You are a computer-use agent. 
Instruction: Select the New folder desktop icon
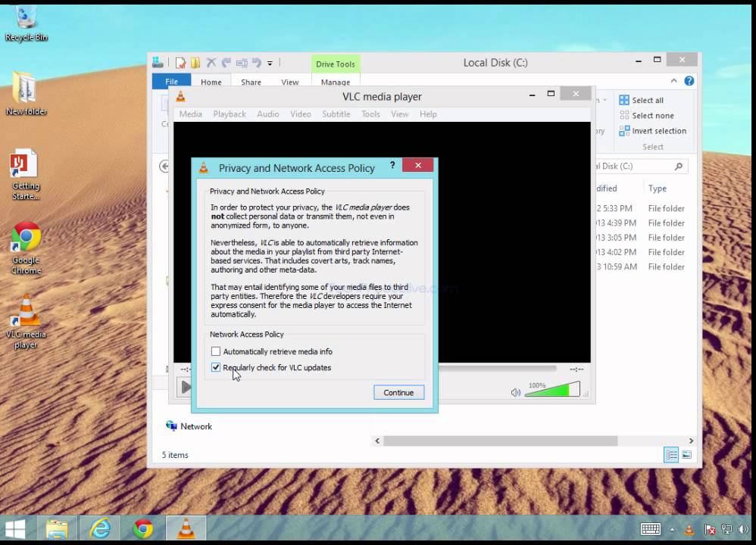[26, 93]
